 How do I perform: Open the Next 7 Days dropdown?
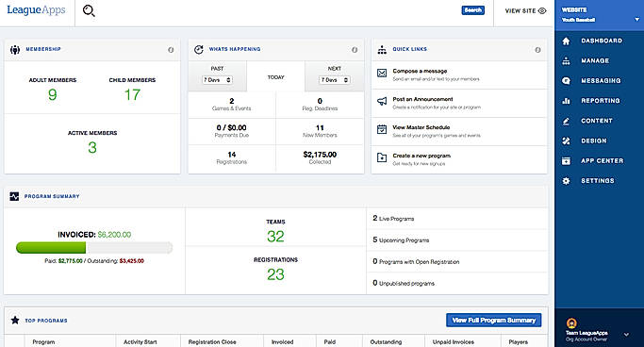[335, 79]
